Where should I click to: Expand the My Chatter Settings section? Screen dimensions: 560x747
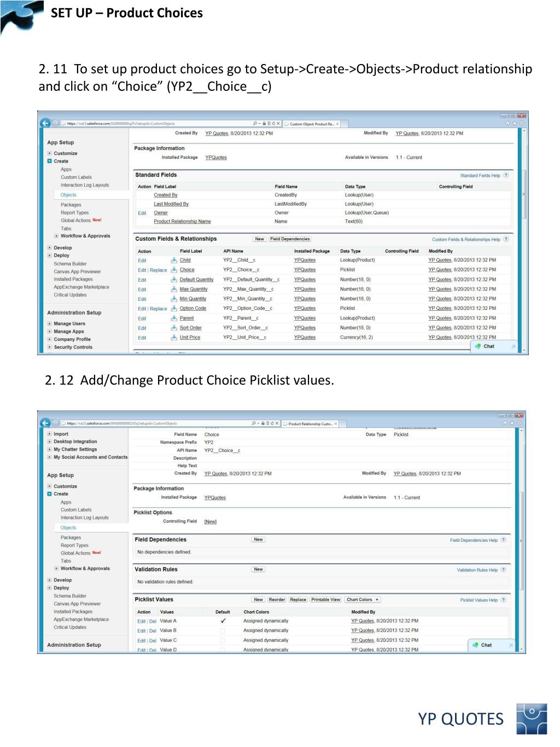point(50,449)
